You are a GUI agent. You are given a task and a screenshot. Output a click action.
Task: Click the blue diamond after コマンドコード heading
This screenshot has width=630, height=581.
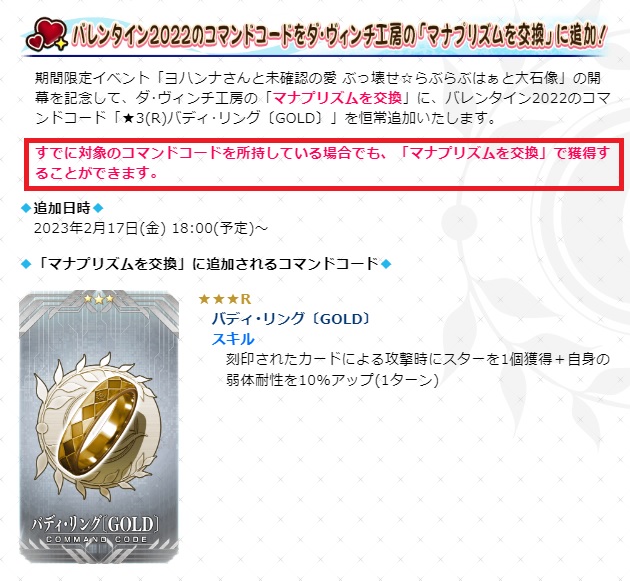(386, 264)
